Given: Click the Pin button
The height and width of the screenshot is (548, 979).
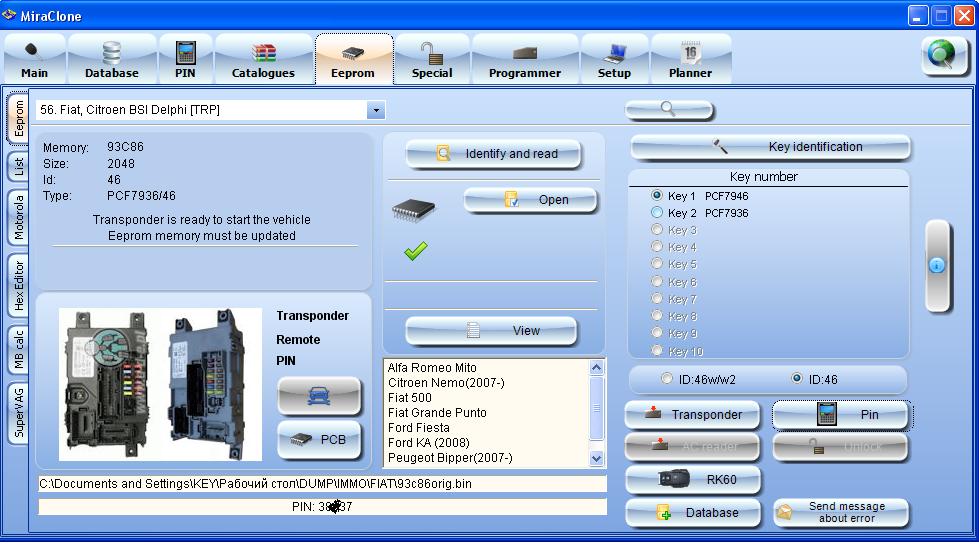Looking at the screenshot, I should [842, 414].
